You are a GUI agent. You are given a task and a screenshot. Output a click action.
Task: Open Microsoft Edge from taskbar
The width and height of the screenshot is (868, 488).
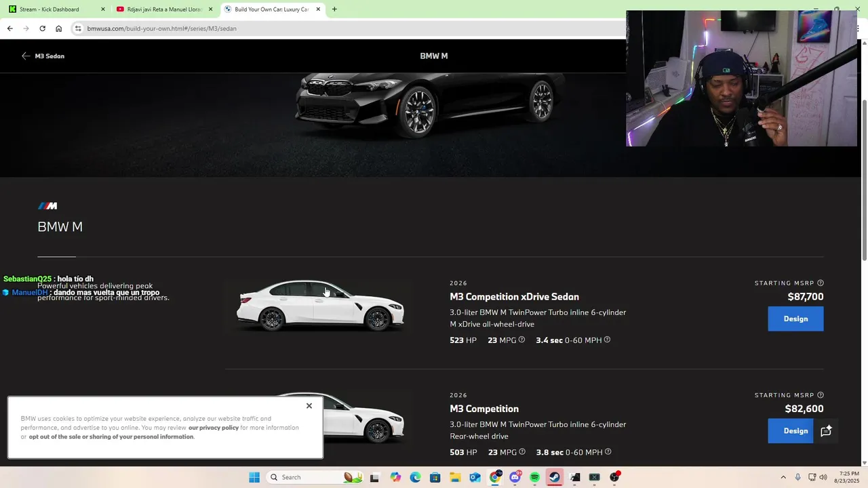tap(415, 477)
